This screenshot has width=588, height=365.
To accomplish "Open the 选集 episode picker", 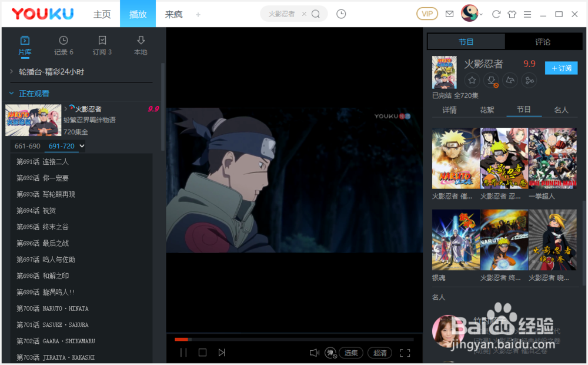I will point(351,353).
